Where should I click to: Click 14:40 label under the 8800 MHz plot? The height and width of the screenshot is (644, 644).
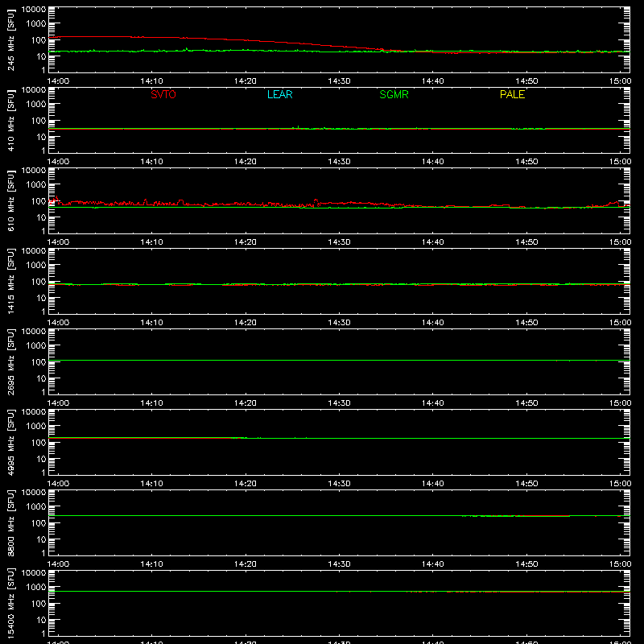pyautogui.click(x=433, y=564)
